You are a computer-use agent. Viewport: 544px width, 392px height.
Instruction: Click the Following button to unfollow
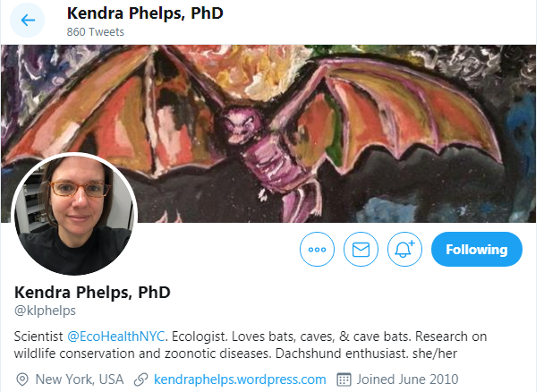click(x=477, y=250)
